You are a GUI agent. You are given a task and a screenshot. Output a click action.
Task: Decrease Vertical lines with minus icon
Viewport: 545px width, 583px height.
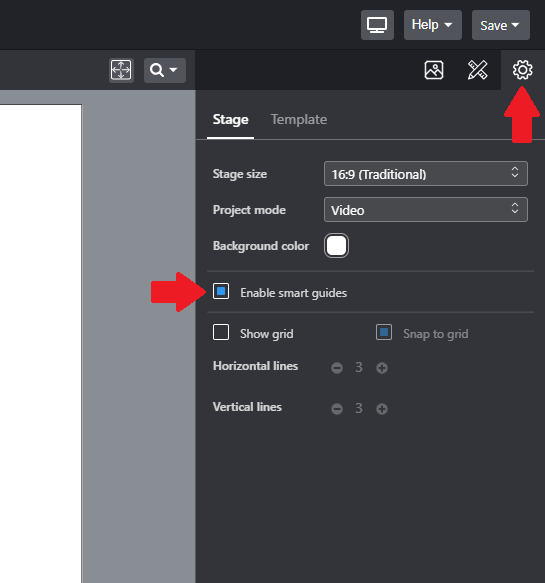[x=337, y=409]
